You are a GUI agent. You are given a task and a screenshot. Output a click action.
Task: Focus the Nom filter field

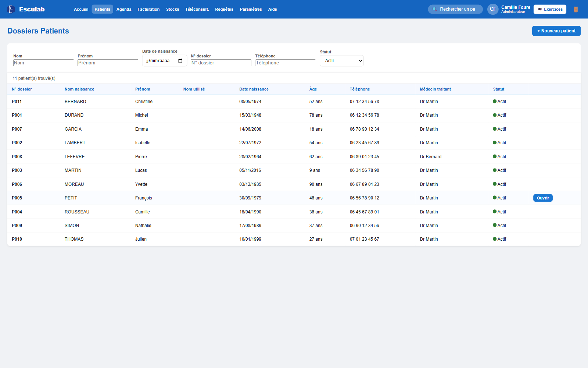pyautogui.click(x=44, y=63)
